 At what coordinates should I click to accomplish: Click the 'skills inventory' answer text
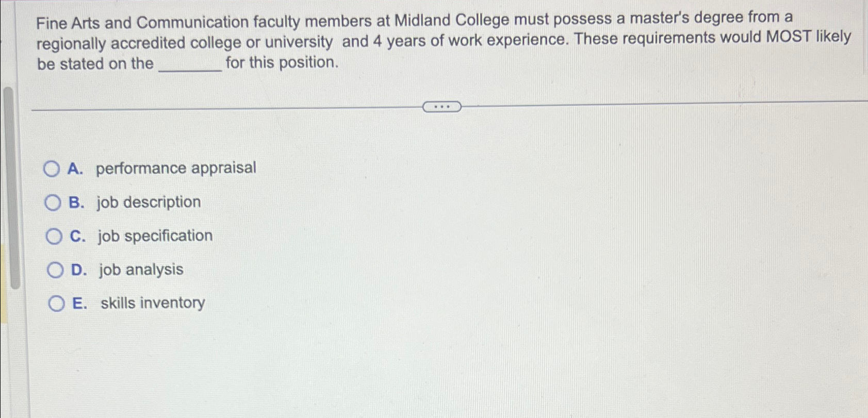coord(152,303)
